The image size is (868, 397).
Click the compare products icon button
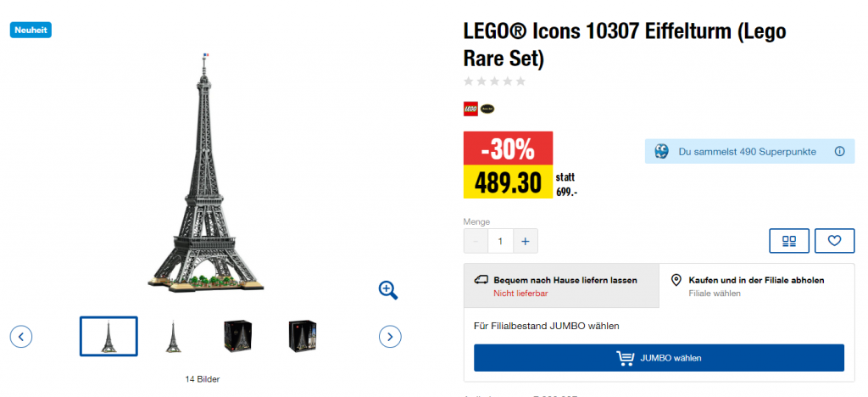click(789, 241)
